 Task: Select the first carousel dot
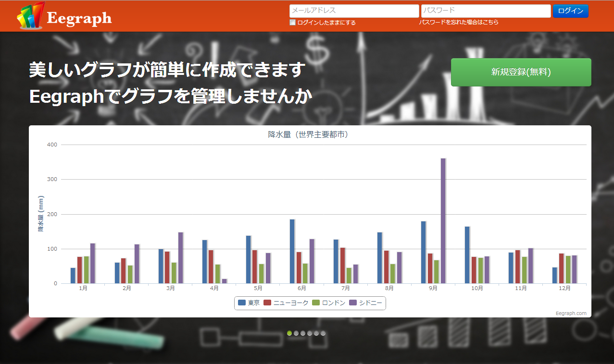pyautogui.click(x=290, y=333)
